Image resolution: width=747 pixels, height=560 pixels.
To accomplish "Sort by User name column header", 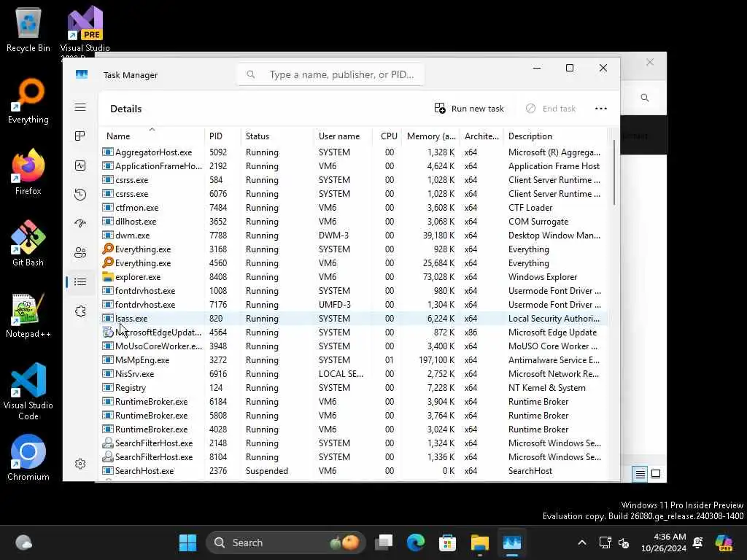I will pos(343,136).
